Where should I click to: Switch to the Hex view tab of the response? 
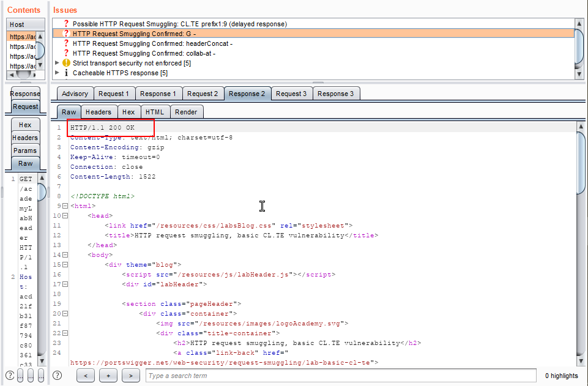point(128,112)
